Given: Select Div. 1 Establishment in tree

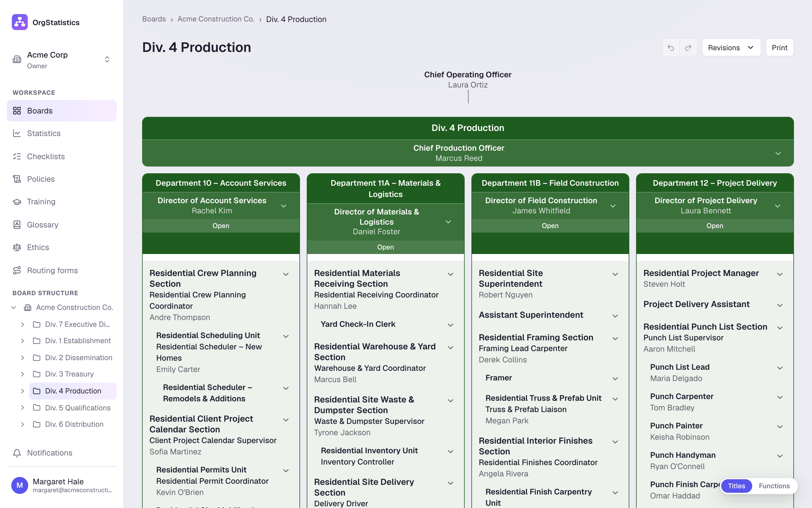Looking at the screenshot, I should click(73, 341).
